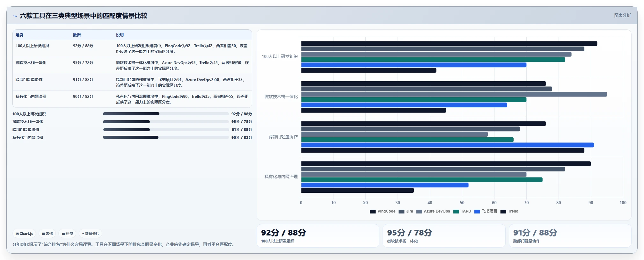
Task: Click the 跨部门轻量协作 progress bar
Action: [166, 130]
